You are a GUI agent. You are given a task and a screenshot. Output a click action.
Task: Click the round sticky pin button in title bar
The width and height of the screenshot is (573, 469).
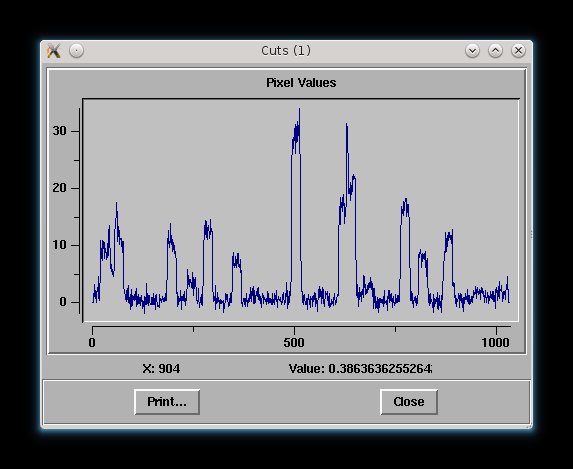[76, 50]
